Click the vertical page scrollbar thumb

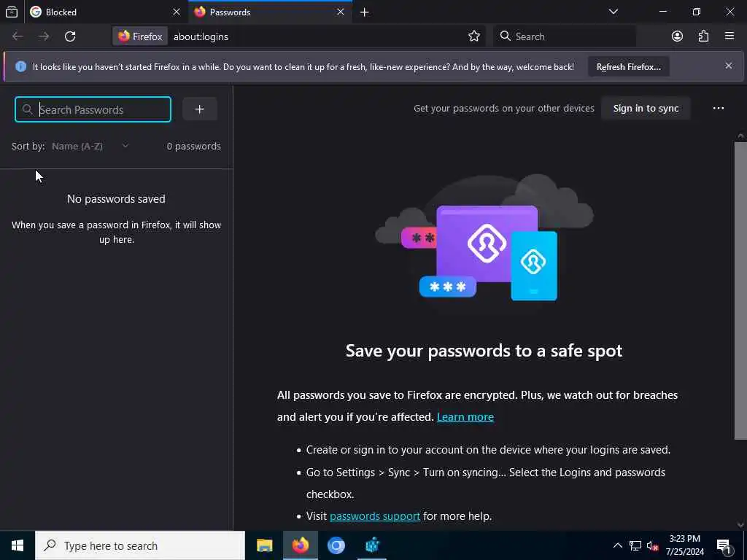740,290
